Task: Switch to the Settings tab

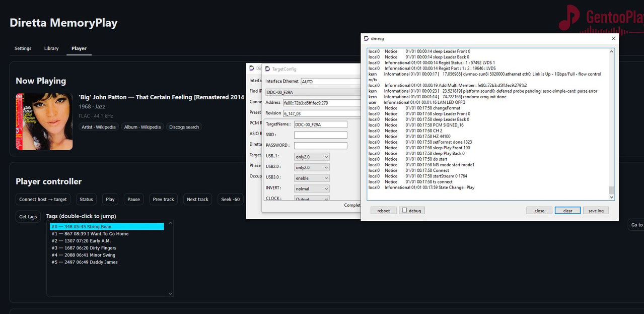Action: click(x=23, y=48)
